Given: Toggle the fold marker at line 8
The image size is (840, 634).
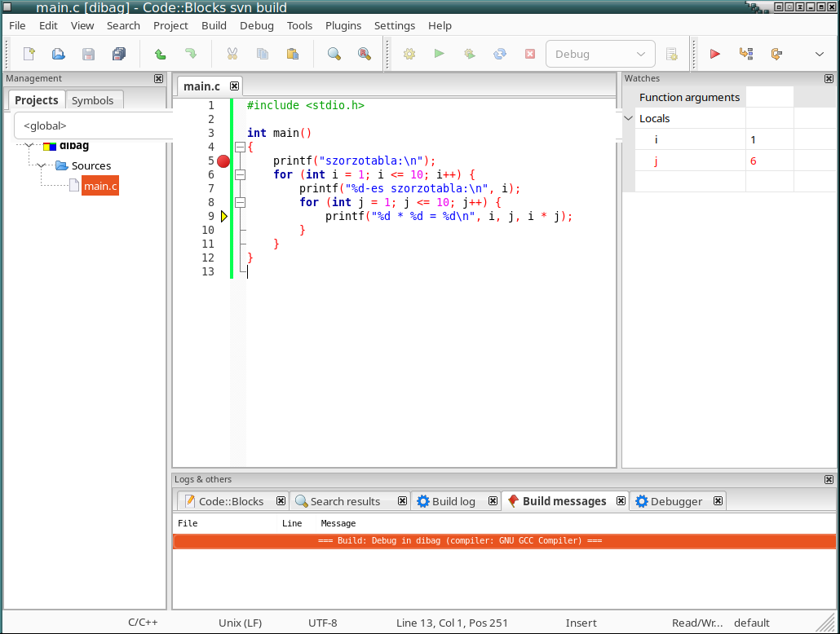Looking at the screenshot, I should tap(240, 202).
